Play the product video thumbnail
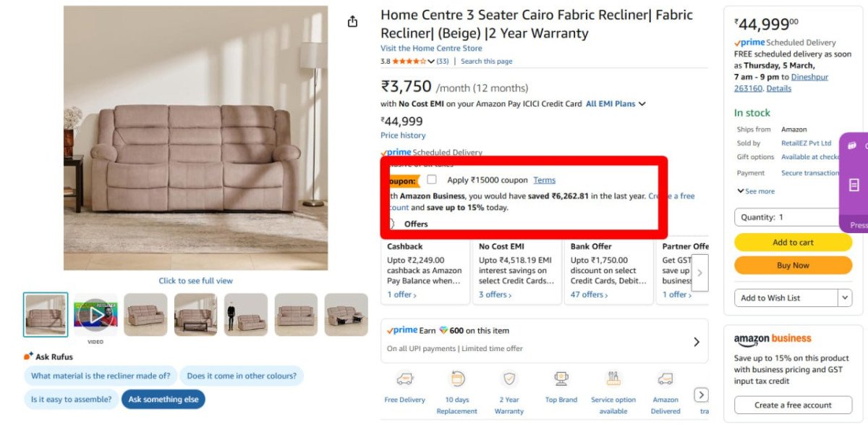 [95, 315]
